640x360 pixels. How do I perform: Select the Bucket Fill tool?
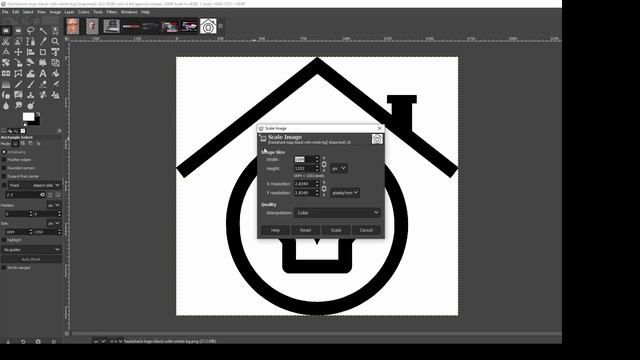(x=55, y=74)
